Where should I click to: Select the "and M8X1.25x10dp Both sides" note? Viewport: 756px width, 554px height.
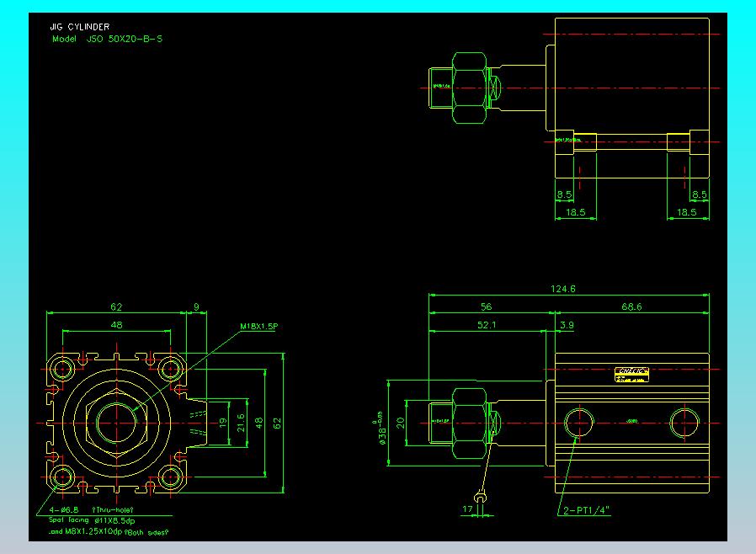tap(109, 532)
